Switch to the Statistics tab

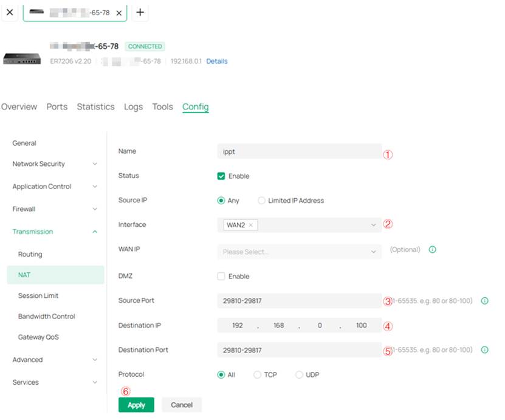point(95,107)
